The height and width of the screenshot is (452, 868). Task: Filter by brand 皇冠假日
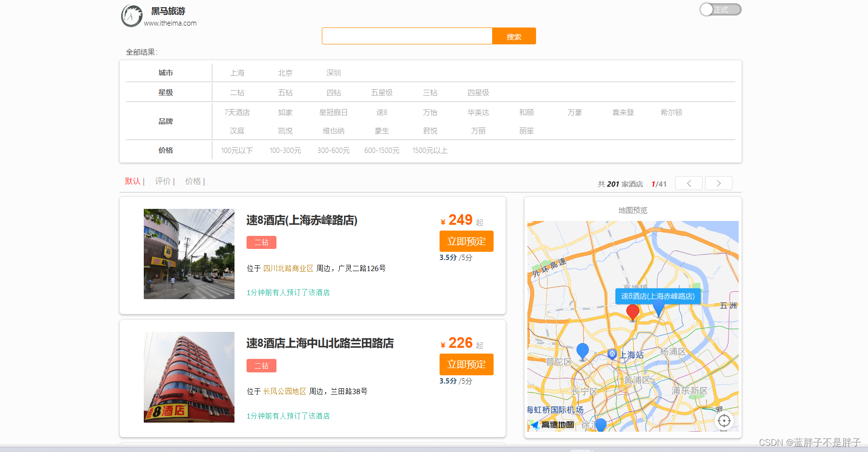[x=333, y=112]
